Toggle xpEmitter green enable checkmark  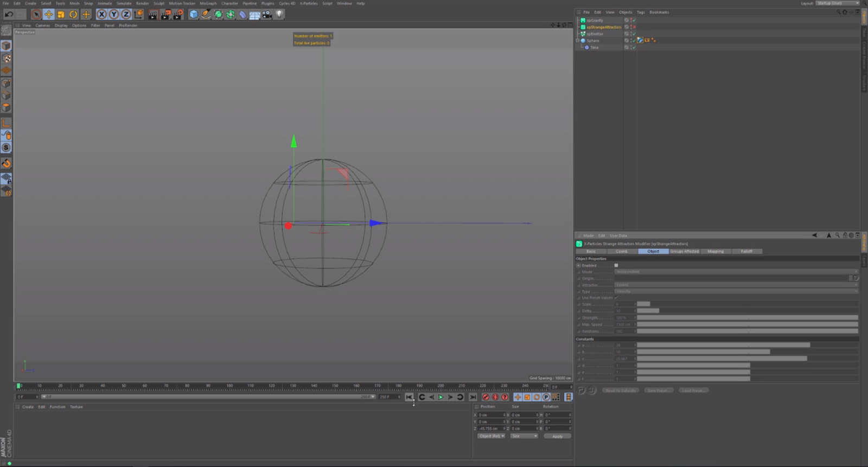tap(634, 34)
